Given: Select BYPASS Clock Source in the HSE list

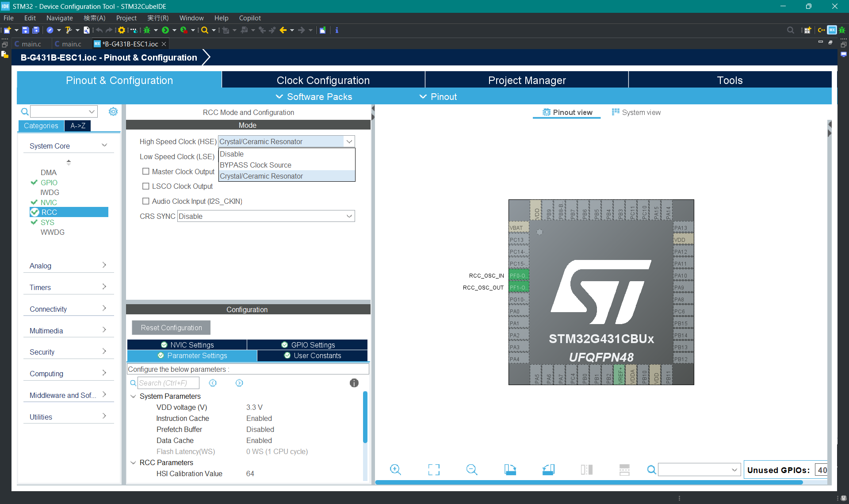Looking at the screenshot, I should (x=256, y=165).
